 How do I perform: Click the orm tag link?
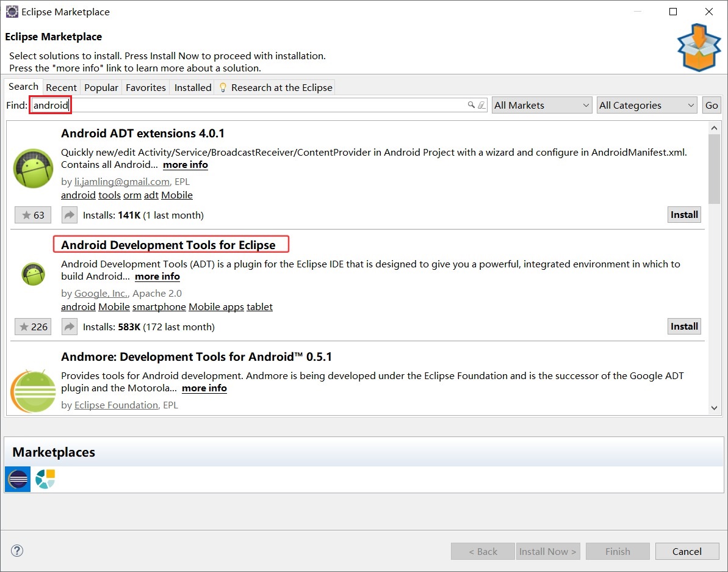pos(132,195)
